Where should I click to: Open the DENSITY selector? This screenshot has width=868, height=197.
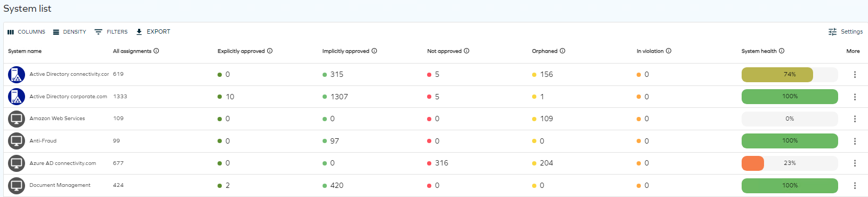click(69, 32)
